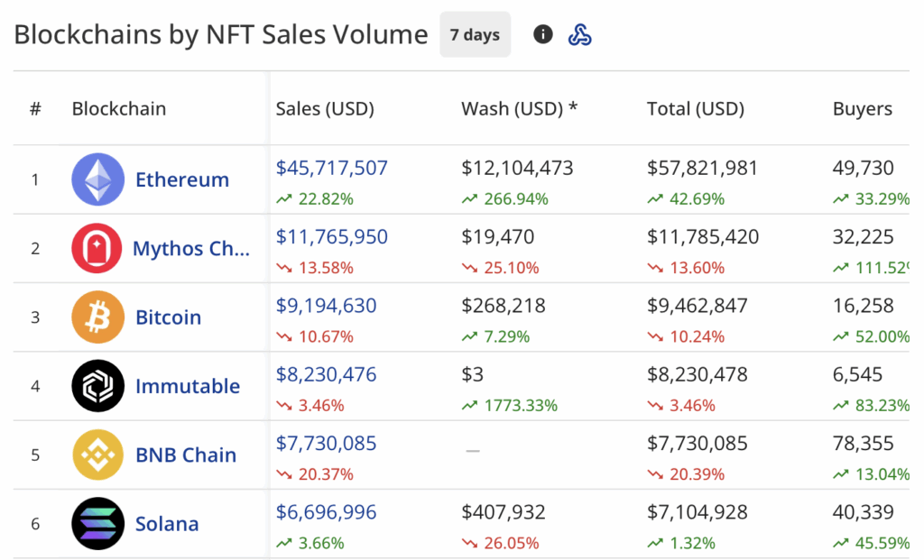The height and width of the screenshot is (560, 924).
Task: Open the info icon beside 7 days
Action: [x=542, y=35]
